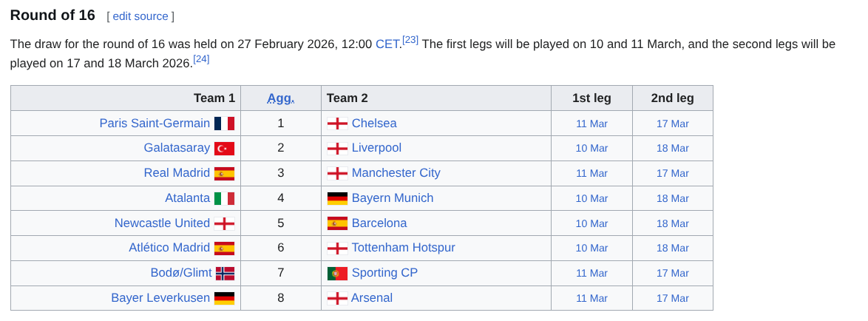Open the edit source link
The width and height of the screenshot is (868, 321).
point(140,16)
